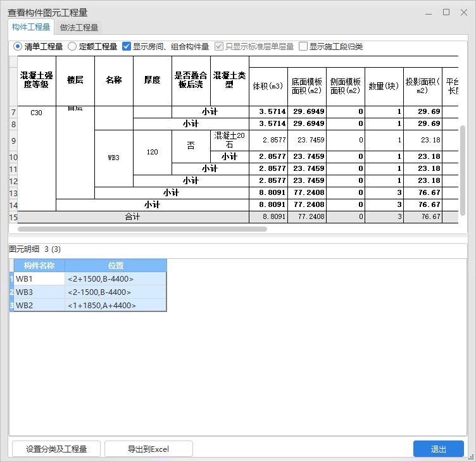
Task: Click 77.2408 in the 合计 row
Action: coord(307,216)
